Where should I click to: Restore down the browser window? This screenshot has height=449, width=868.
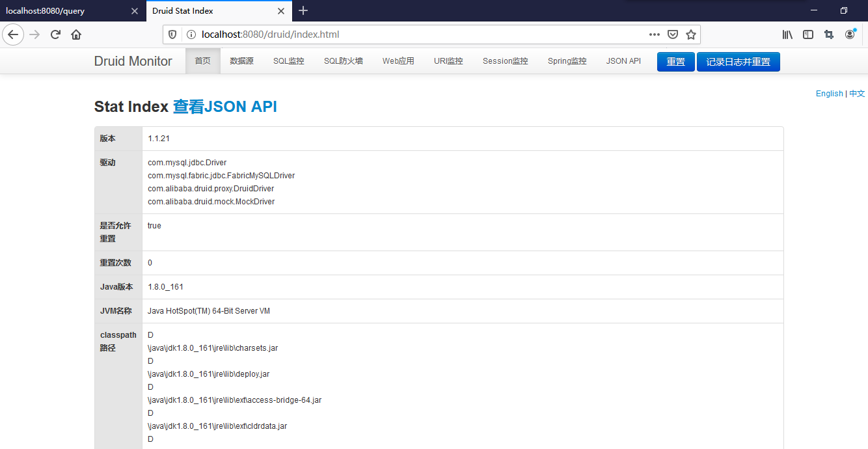click(x=844, y=10)
